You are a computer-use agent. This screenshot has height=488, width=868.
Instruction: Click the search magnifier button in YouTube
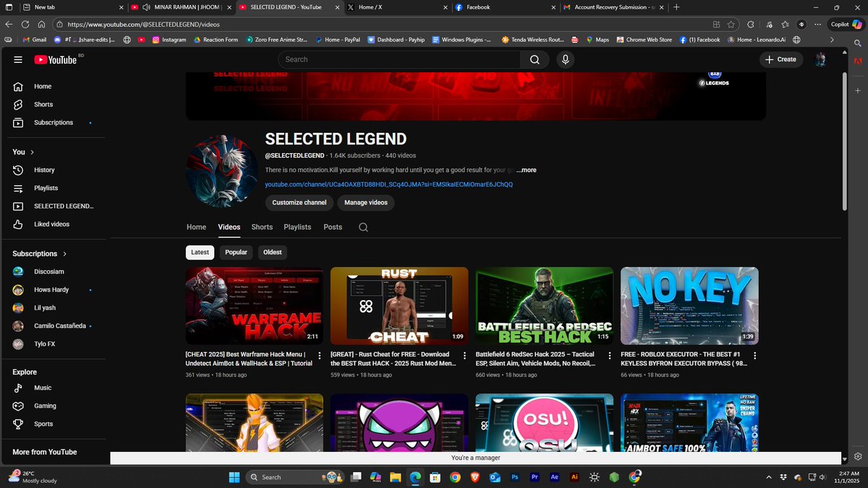(535, 59)
